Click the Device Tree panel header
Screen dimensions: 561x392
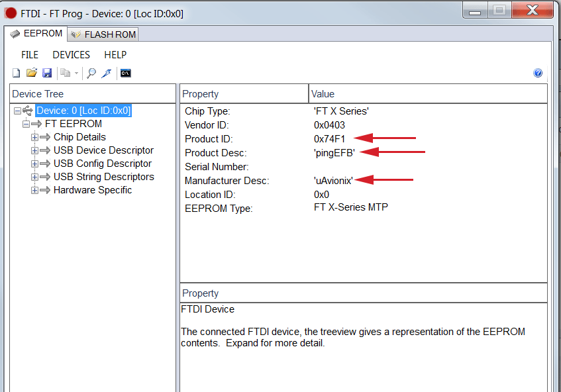click(x=93, y=94)
